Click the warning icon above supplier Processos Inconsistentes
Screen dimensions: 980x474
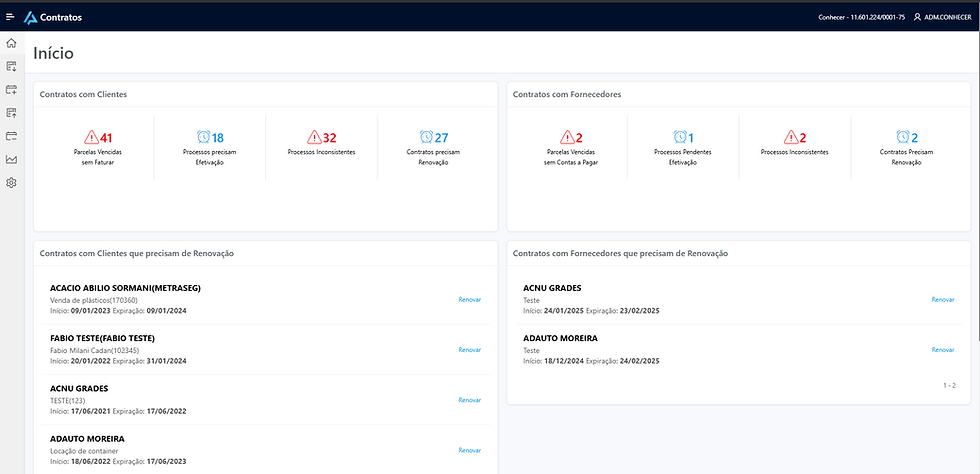pos(791,137)
